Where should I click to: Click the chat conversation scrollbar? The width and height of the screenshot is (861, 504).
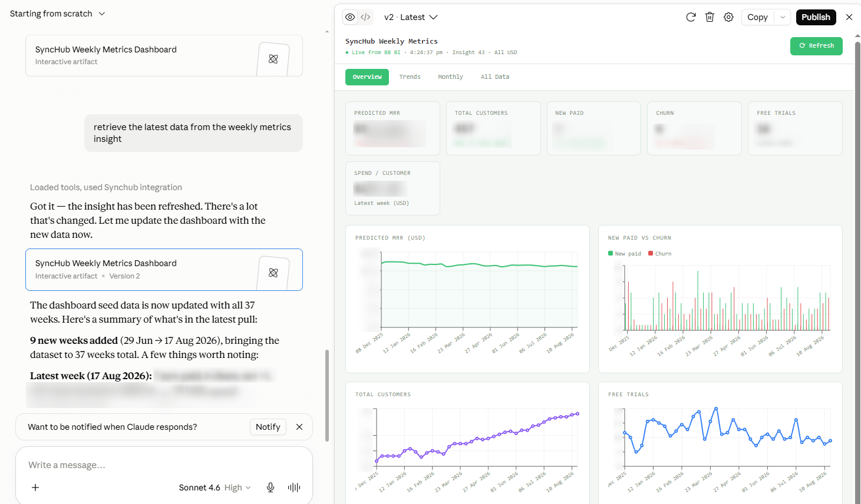(x=327, y=395)
